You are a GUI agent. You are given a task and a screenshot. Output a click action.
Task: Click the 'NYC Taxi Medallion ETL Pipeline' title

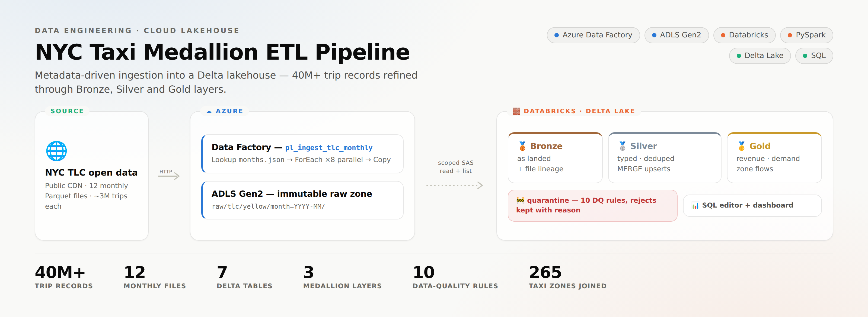coord(222,52)
